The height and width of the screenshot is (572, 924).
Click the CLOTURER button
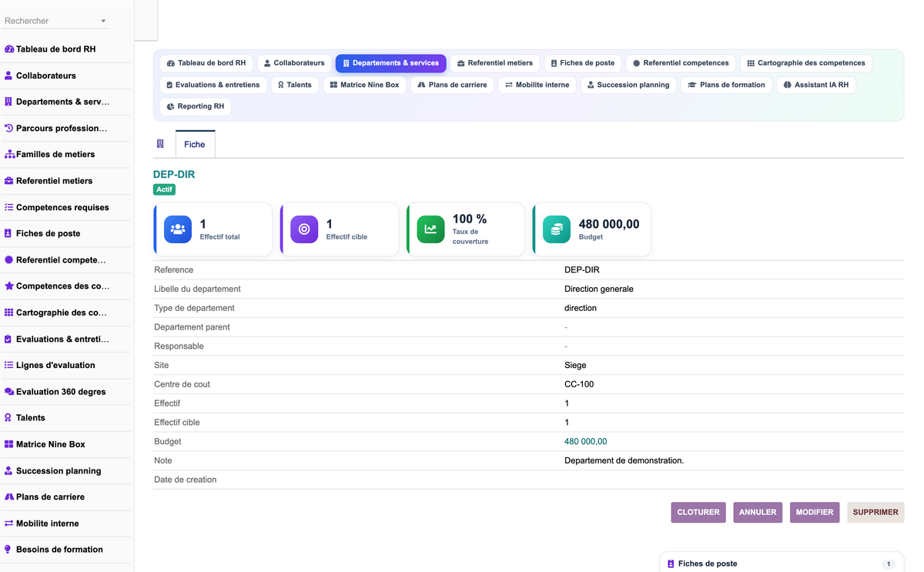(x=698, y=512)
